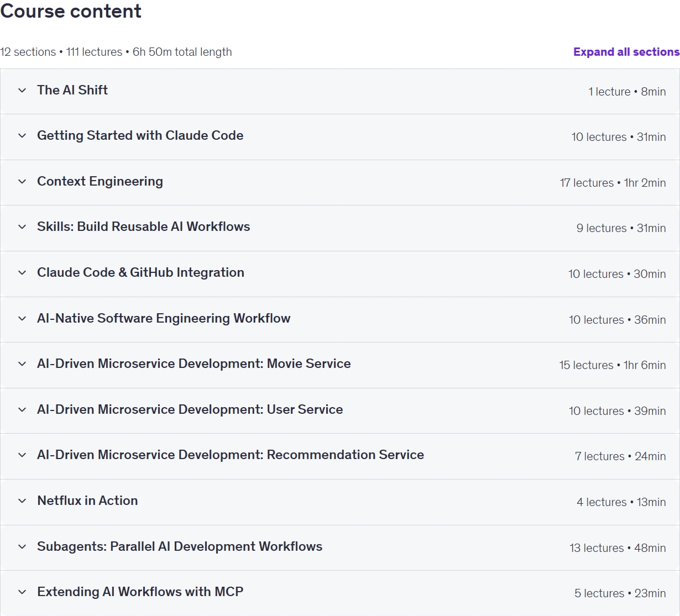Expand Netflux in Action section chevron

pos(22,501)
